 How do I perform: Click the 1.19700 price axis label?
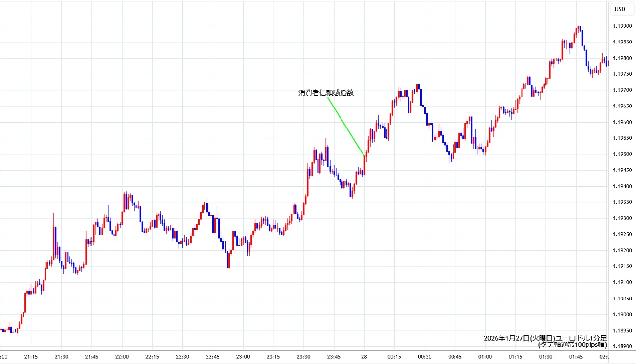tap(622, 90)
